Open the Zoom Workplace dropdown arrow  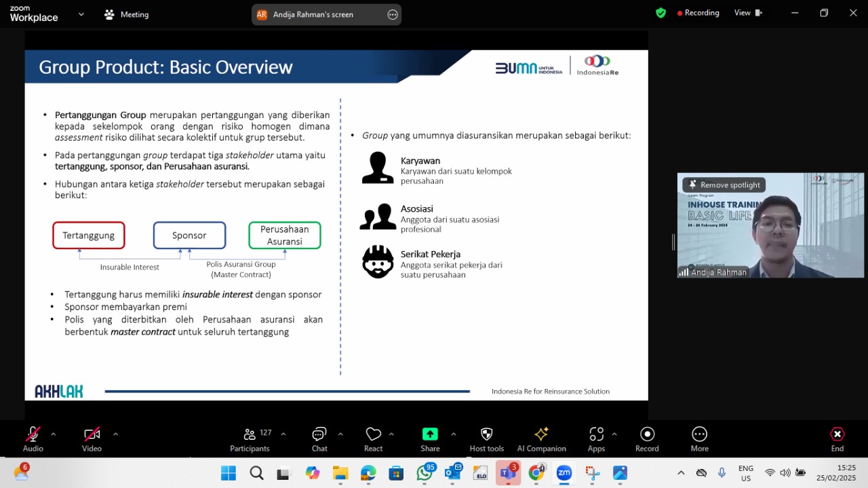(x=81, y=14)
